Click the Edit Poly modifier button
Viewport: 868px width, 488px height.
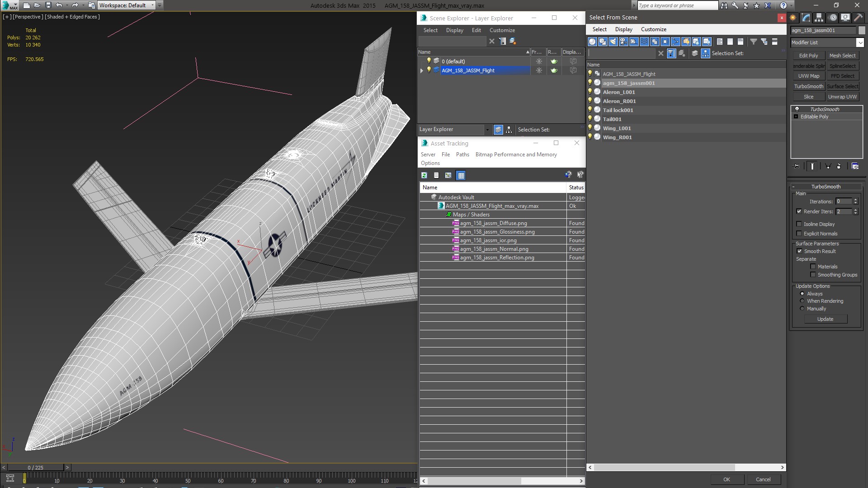click(x=808, y=56)
